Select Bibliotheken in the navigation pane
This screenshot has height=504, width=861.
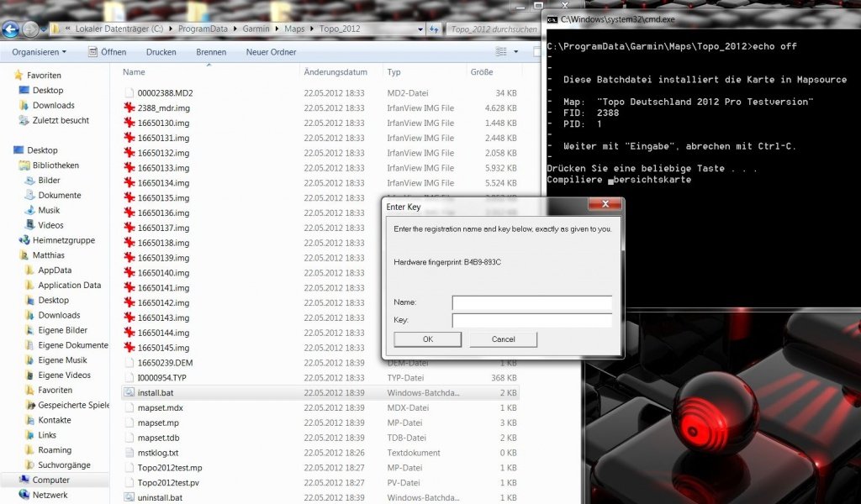click(55, 165)
